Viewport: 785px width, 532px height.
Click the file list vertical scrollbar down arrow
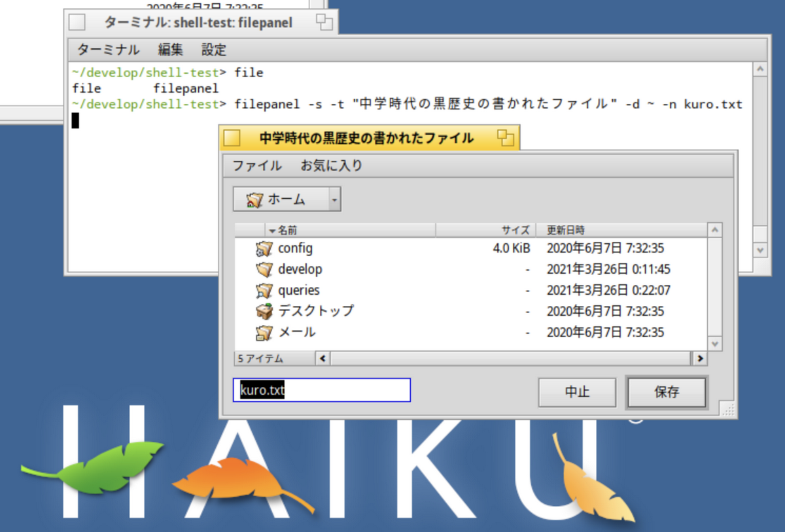(x=715, y=343)
